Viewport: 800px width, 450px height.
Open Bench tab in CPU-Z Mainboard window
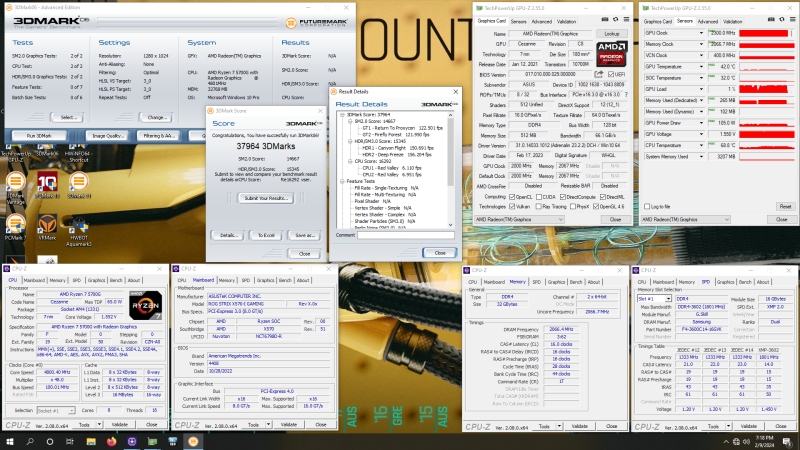click(x=285, y=280)
